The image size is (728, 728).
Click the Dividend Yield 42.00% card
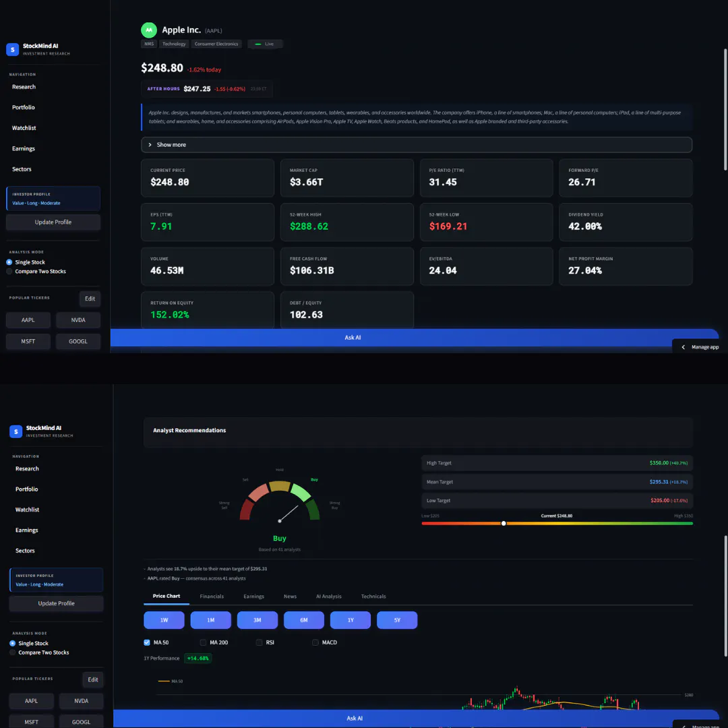point(626,222)
